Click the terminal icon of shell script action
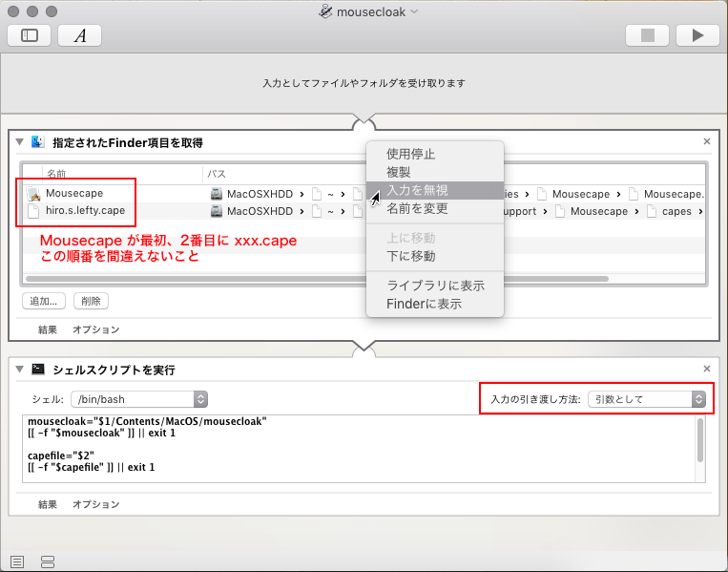 pos(38,370)
